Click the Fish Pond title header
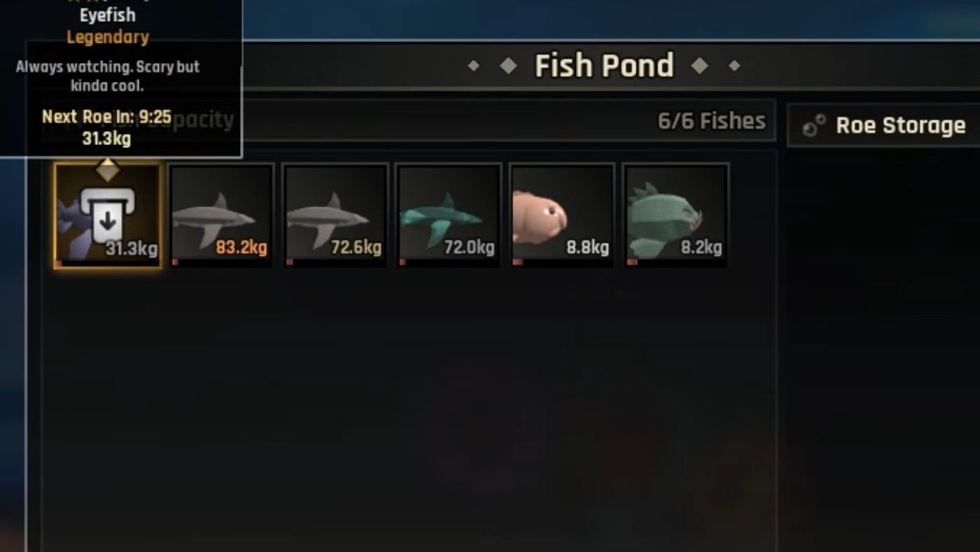This screenshot has width=980, height=552. 604,66
